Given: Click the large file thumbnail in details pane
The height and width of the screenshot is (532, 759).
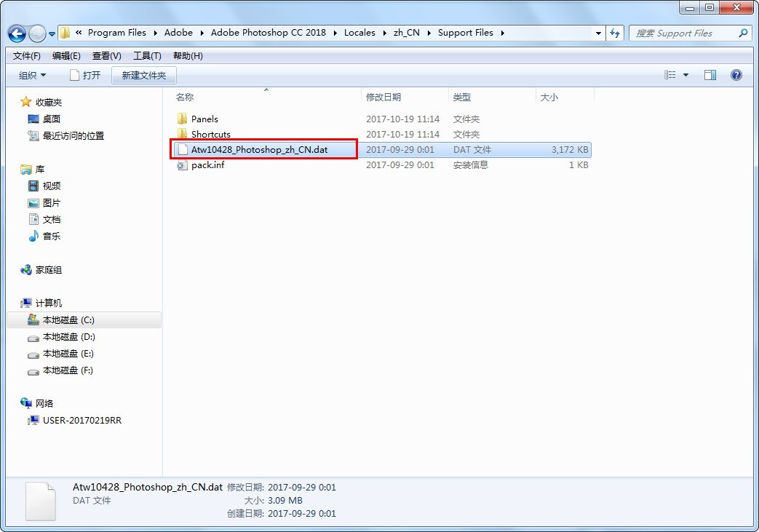Looking at the screenshot, I should [41, 501].
